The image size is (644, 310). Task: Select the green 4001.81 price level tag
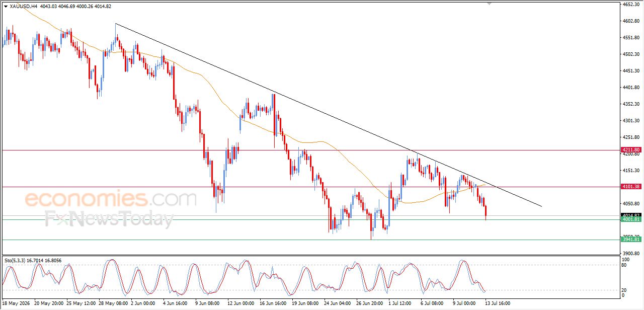click(x=631, y=219)
